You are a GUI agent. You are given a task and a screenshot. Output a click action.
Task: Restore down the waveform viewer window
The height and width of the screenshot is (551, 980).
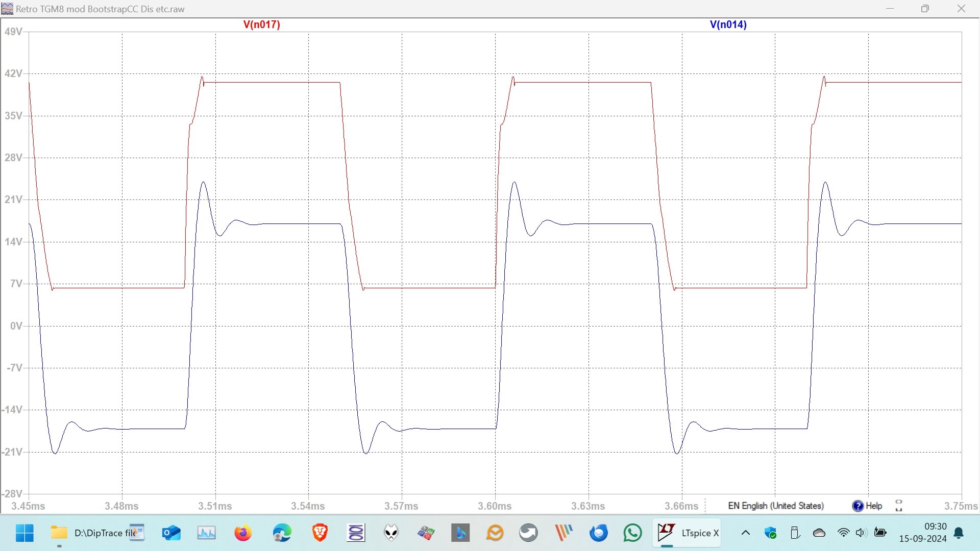point(925,9)
